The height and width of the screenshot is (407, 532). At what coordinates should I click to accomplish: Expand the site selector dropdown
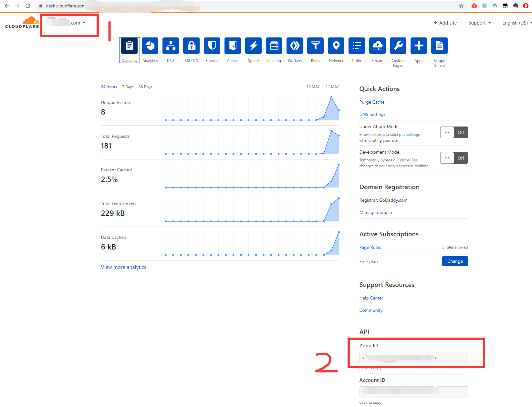[84, 23]
